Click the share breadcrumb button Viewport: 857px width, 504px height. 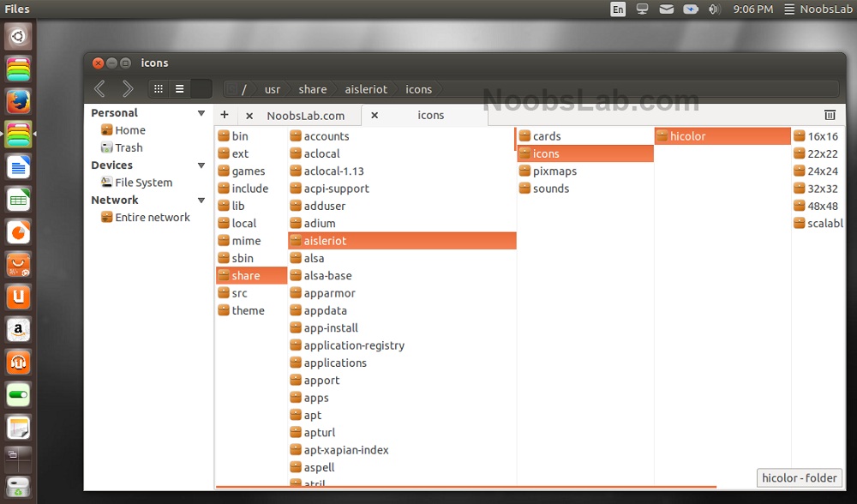313,89
